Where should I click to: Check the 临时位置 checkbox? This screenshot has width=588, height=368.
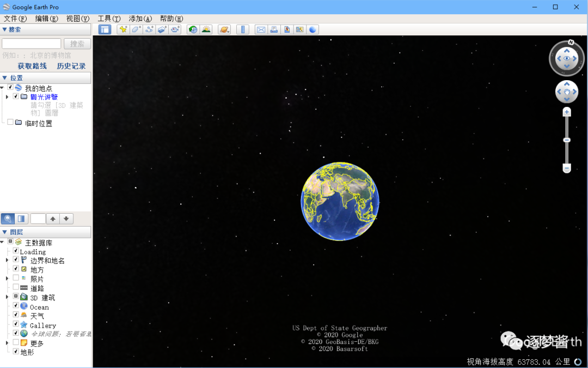pos(10,122)
